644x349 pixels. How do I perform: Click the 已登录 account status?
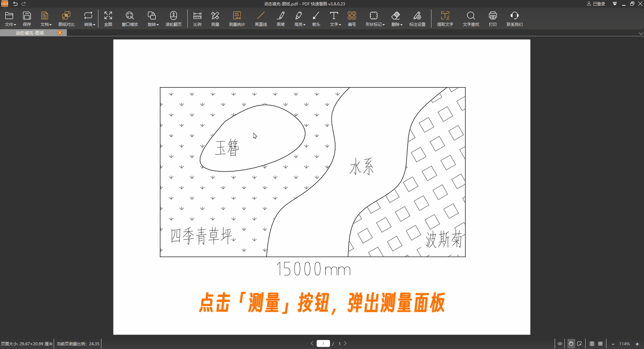pyautogui.click(x=596, y=4)
